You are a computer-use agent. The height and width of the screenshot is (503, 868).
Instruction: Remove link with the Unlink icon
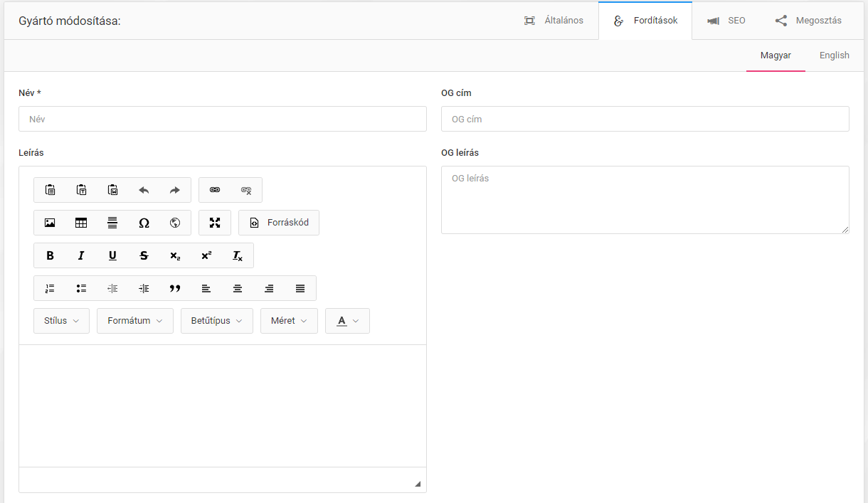pyautogui.click(x=246, y=190)
